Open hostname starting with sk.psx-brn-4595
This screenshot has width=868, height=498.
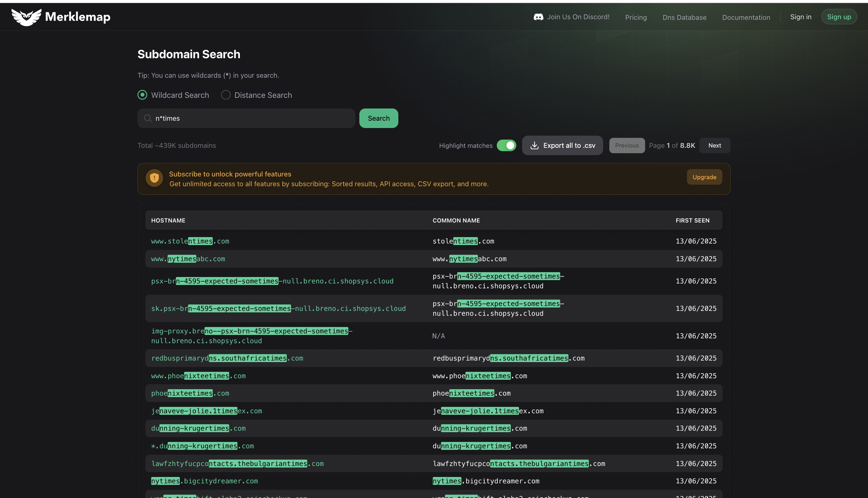278,308
